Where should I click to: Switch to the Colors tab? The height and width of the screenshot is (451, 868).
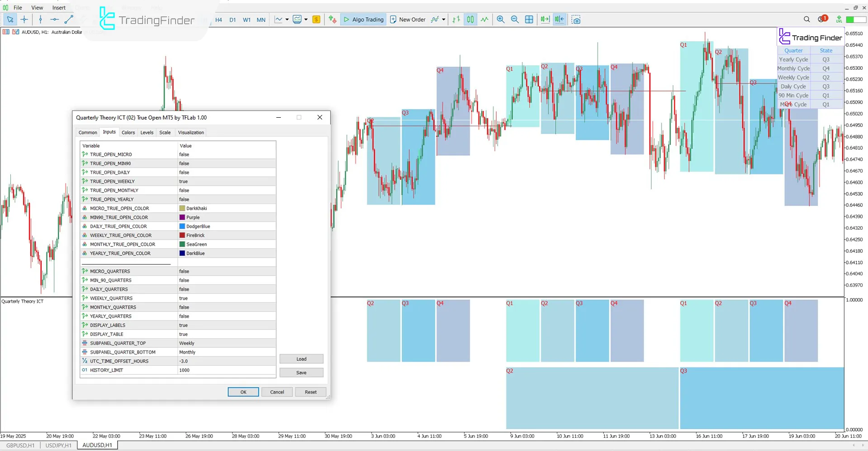[128, 132]
